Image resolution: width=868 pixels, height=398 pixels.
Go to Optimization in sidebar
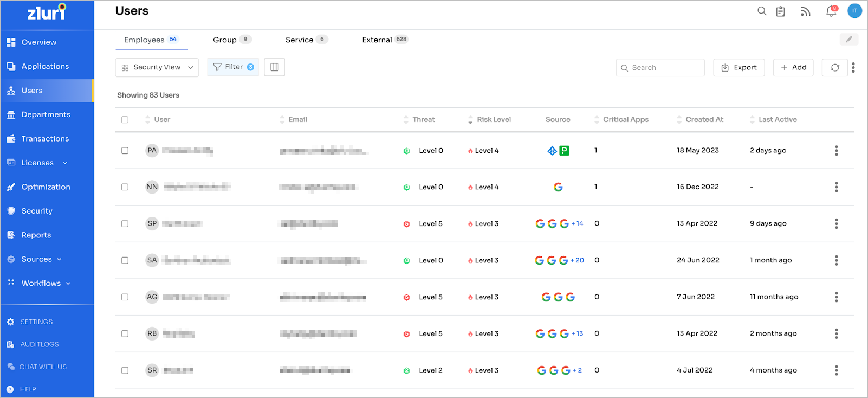47,187
